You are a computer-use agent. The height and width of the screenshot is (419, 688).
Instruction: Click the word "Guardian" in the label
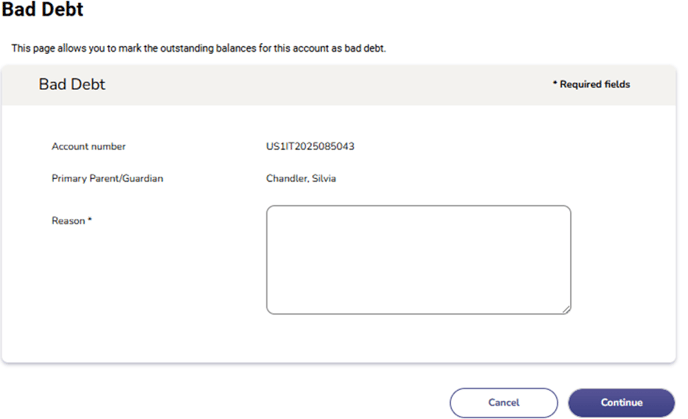click(141, 179)
